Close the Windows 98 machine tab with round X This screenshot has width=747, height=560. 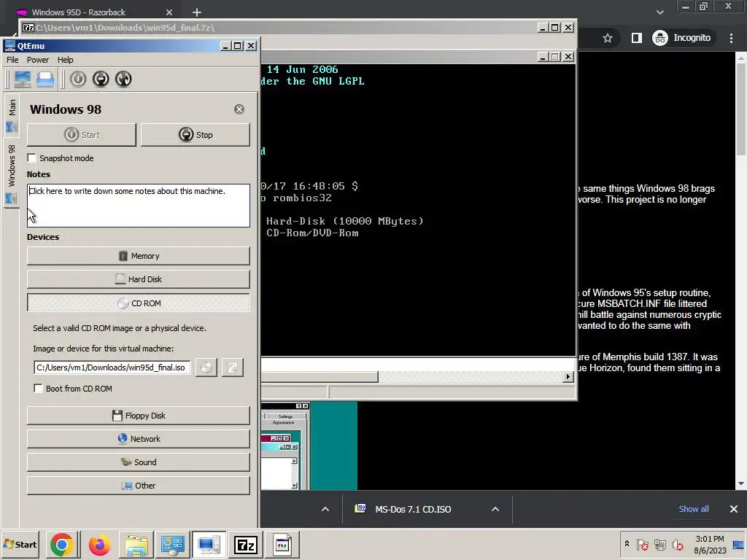(239, 109)
